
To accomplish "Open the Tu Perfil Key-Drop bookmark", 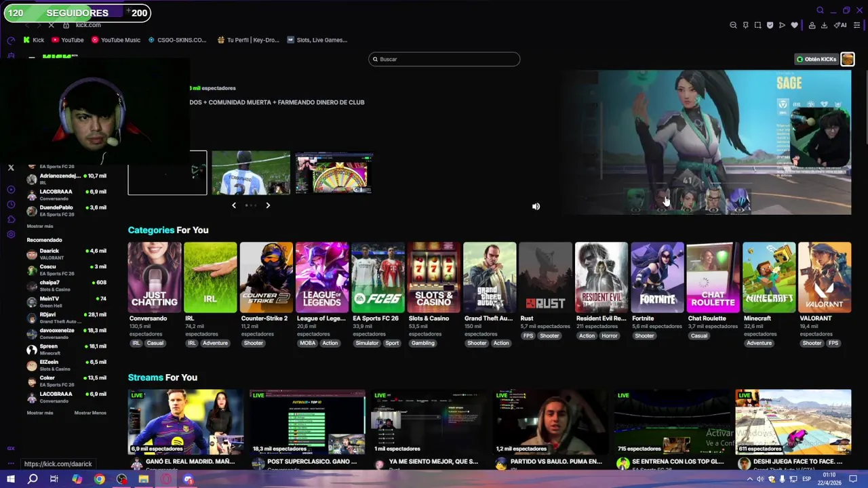I will pos(248,40).
